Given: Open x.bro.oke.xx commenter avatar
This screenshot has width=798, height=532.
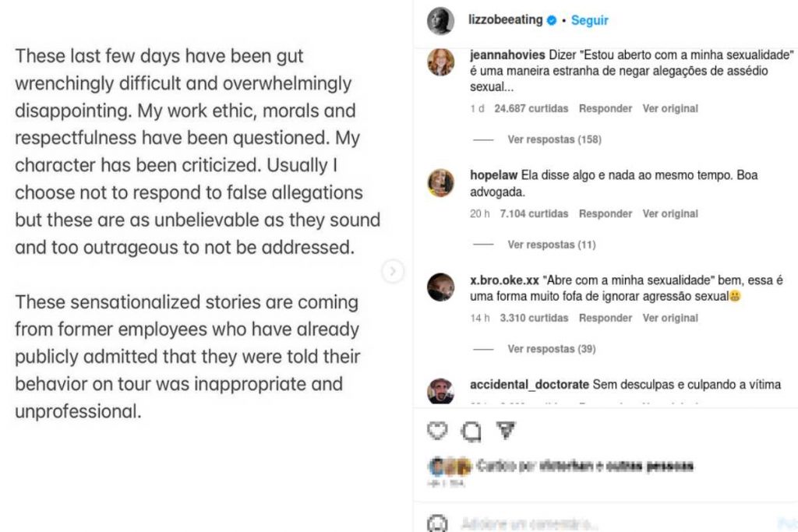Looking at the screenshot, I should (440, 287).
